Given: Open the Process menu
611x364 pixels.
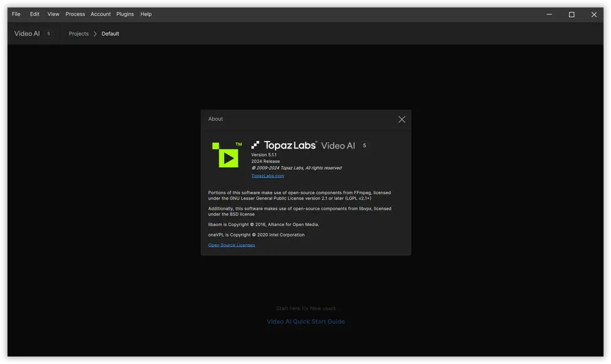Looking at the screenshot, I should click(x=75, y=14).
